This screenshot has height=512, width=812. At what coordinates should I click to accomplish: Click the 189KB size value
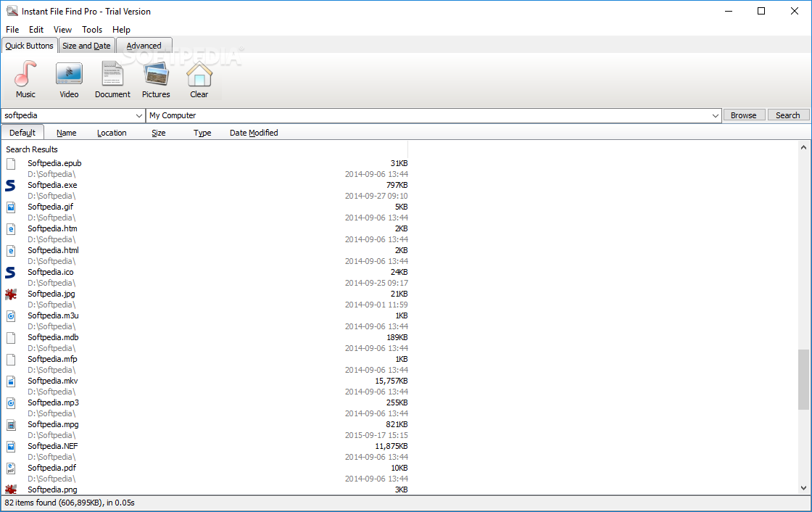397,337
